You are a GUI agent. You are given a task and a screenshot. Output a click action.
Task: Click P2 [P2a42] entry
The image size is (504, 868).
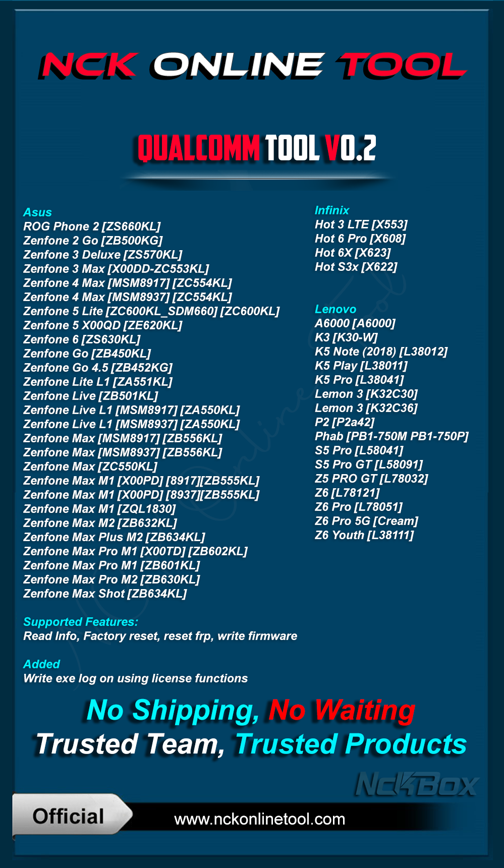tap(345, 422)
